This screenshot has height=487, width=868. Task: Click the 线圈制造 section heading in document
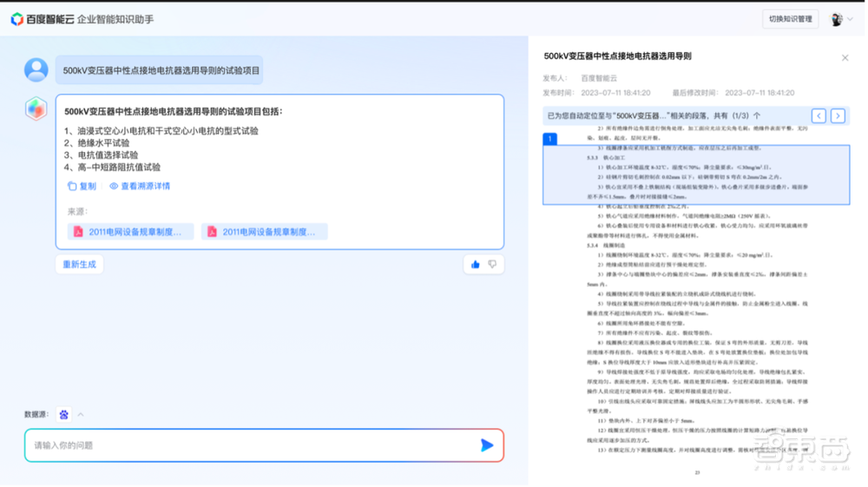[x=608, y=246]
